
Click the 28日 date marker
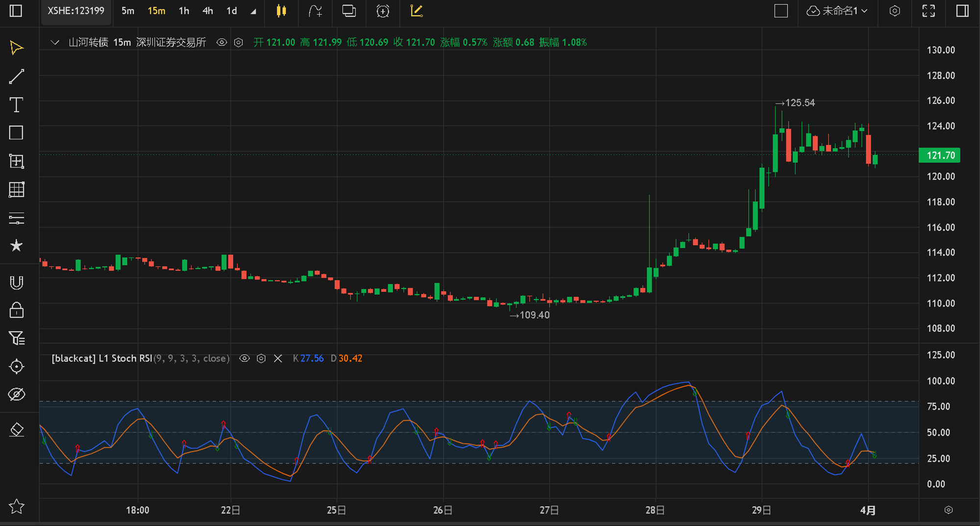655,510
